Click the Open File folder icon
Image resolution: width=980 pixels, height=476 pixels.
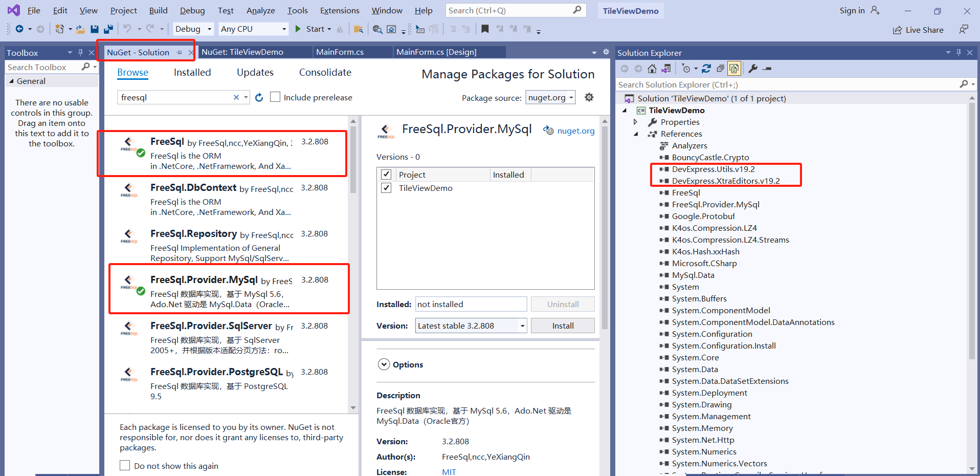[x=80, y=29]
